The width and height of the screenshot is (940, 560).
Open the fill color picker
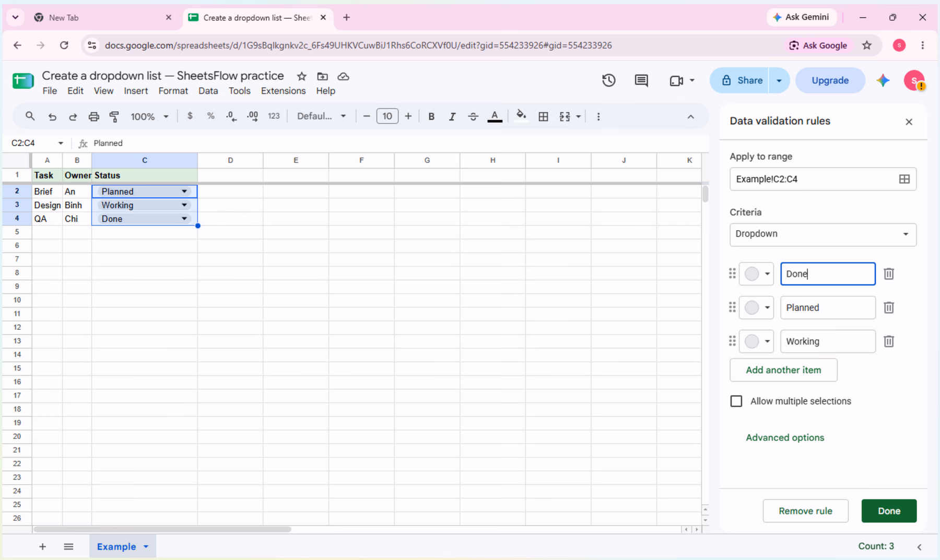pos(521,116)
